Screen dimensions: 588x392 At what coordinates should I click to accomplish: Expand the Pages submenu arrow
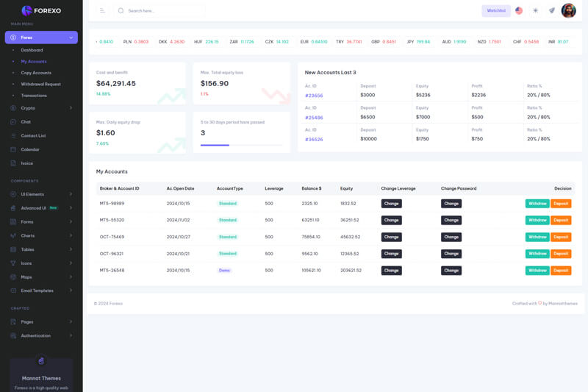coord(71,322)
